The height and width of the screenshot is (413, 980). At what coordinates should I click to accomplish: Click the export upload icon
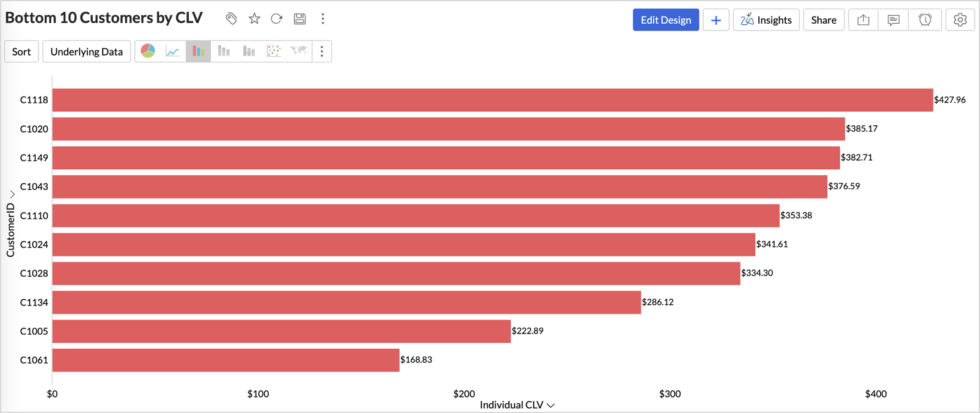pos(863,20)
